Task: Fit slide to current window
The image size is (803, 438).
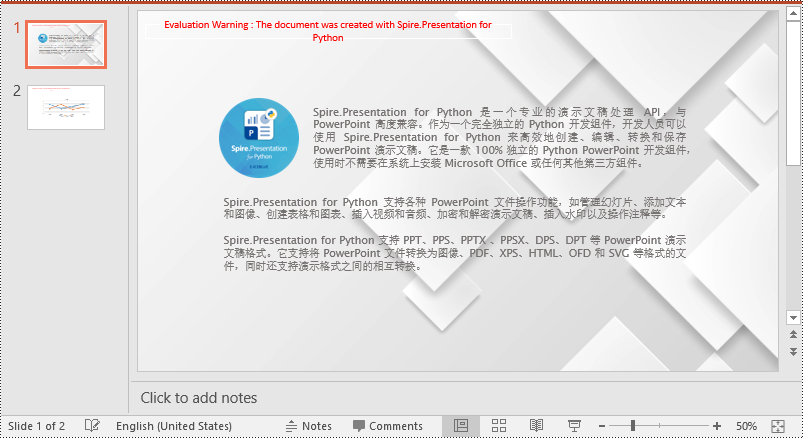Action: pyautogui.click(x=777, y=426)
